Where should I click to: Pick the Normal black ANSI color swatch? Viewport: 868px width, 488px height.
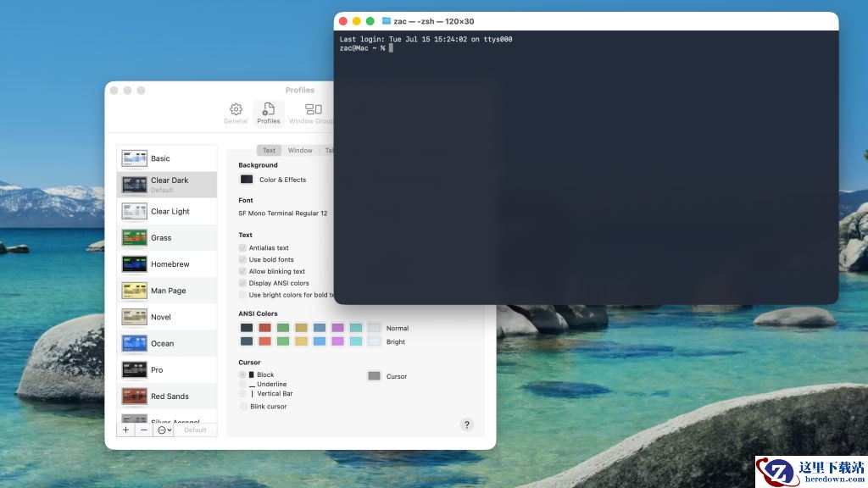[x=247, y=328]
